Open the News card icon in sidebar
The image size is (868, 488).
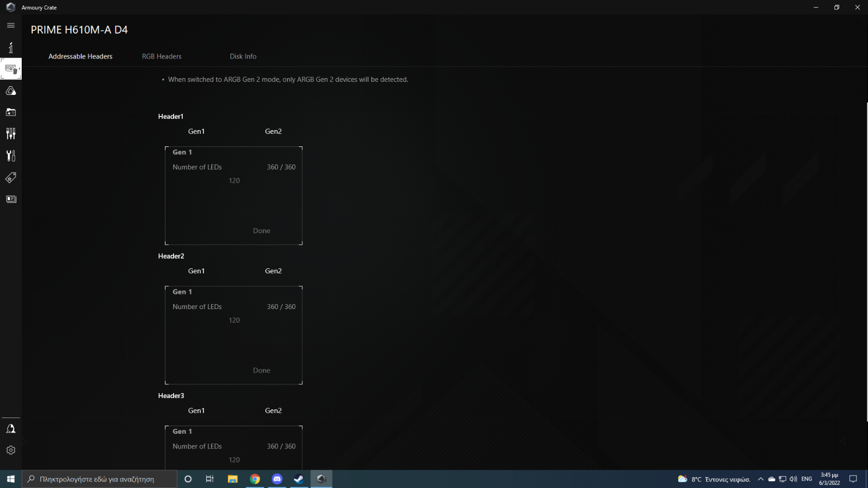[x=10, y=199]
